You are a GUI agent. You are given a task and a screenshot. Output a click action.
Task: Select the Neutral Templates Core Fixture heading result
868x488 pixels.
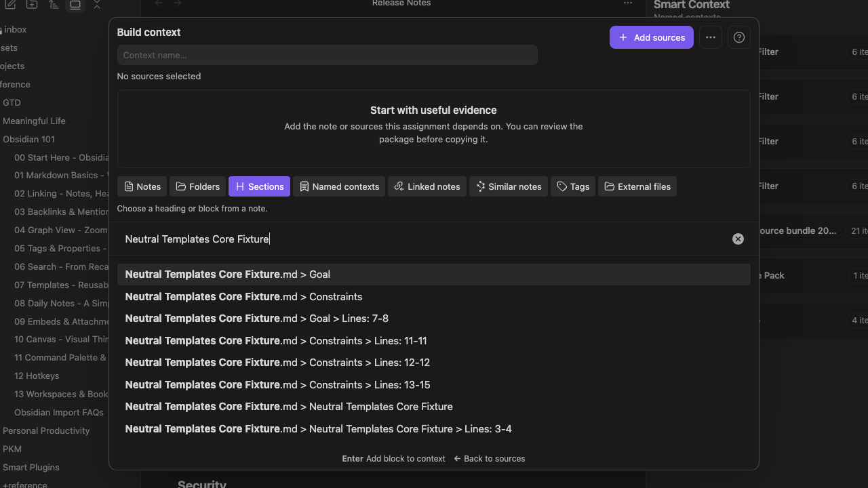pos(434,407)
